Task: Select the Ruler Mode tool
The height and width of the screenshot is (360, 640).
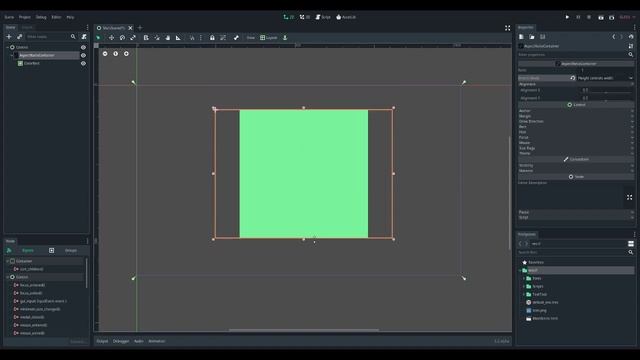Action: [178, 38]
